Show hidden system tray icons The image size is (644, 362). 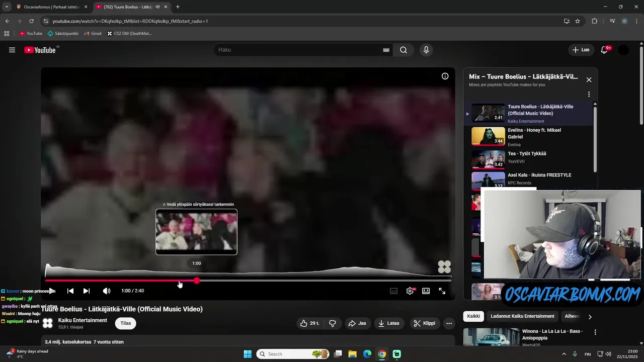pyautogui.click(x=563, y=354)
